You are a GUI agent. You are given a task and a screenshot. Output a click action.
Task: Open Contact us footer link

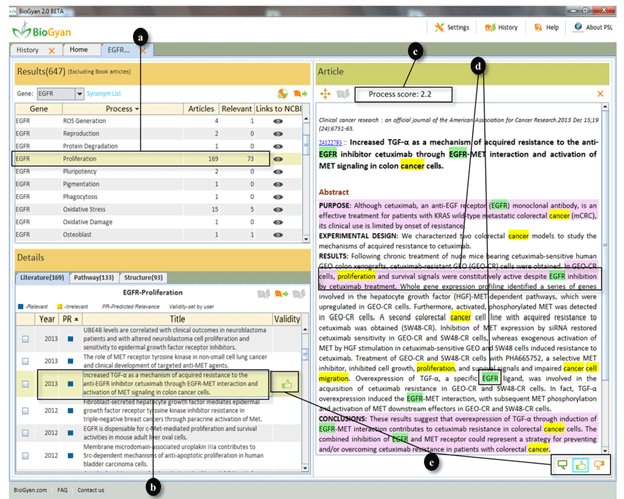pyautogui.click(x=91, y=490)
